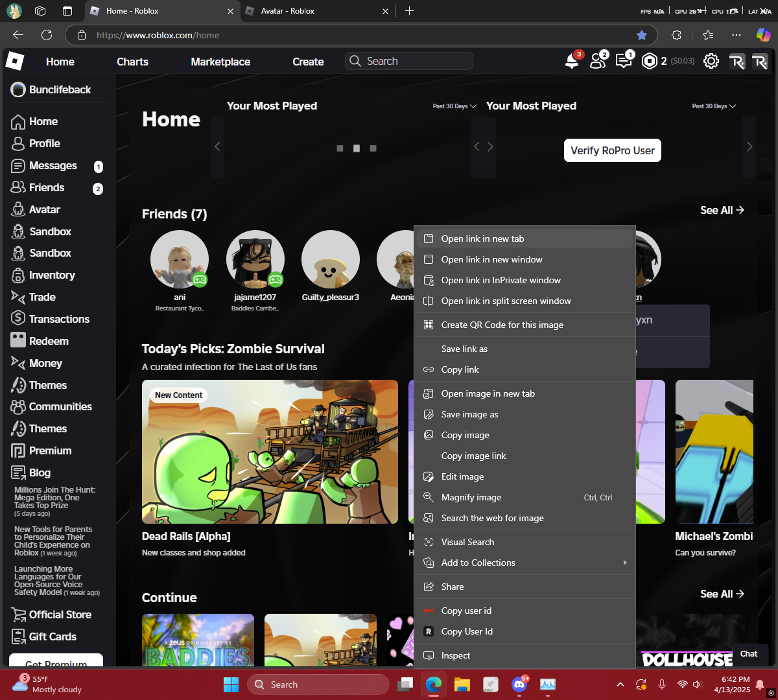Click See All next to Continue
The height and width of the screenshot is (700, 778).
point(722,594)
